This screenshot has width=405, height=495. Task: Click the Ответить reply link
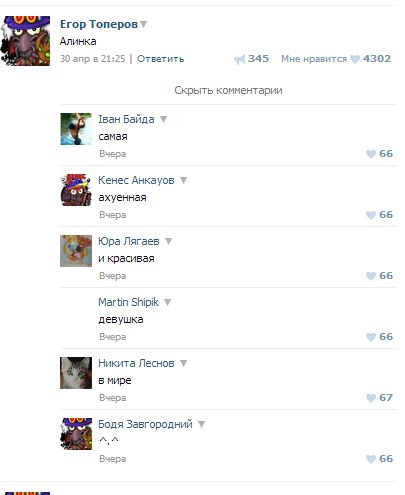[x=161, y=59]
